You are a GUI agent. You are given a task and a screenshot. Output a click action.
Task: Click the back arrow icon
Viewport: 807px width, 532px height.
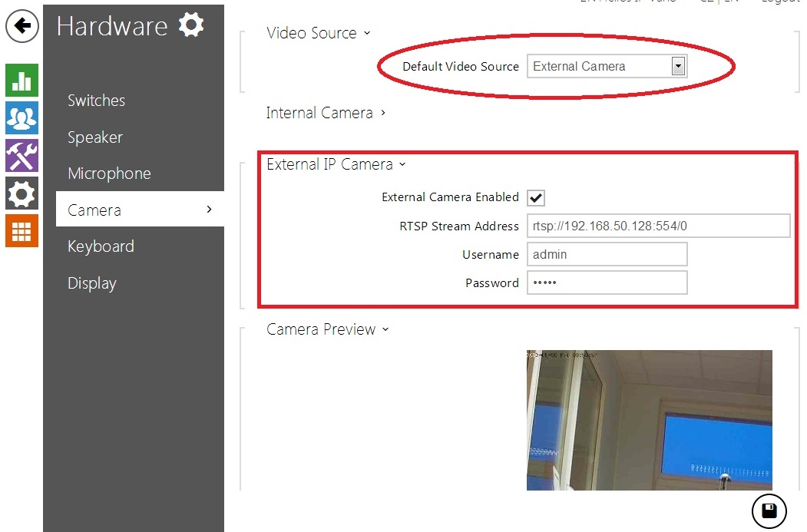[22, 26]
